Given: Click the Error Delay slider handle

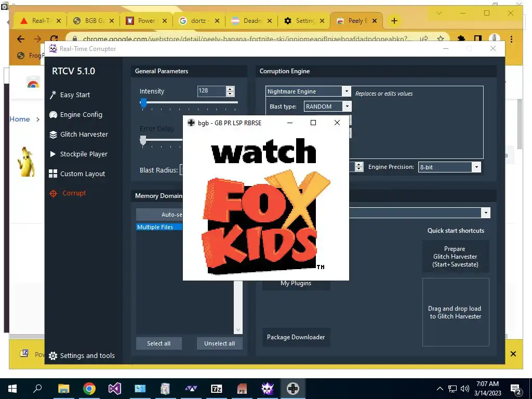Looking at the screenshot, I should click(143, 140).
